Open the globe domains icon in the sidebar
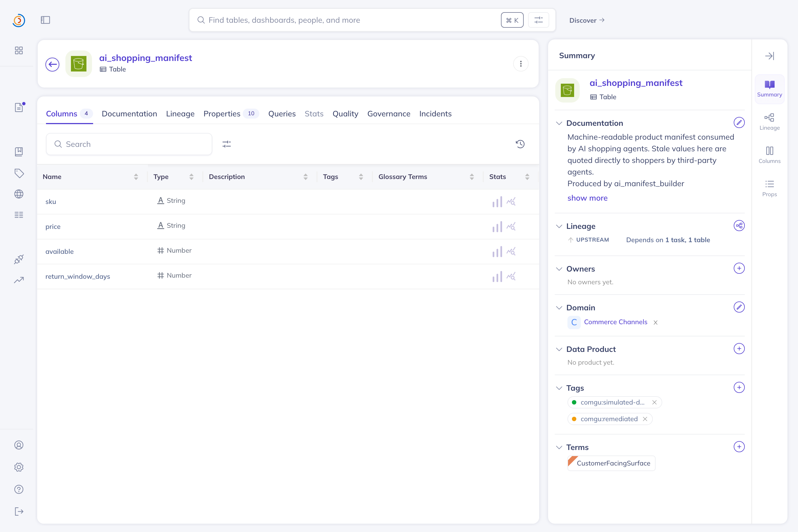The height and width of the screenshot is (532, 798). click(19, 194)
